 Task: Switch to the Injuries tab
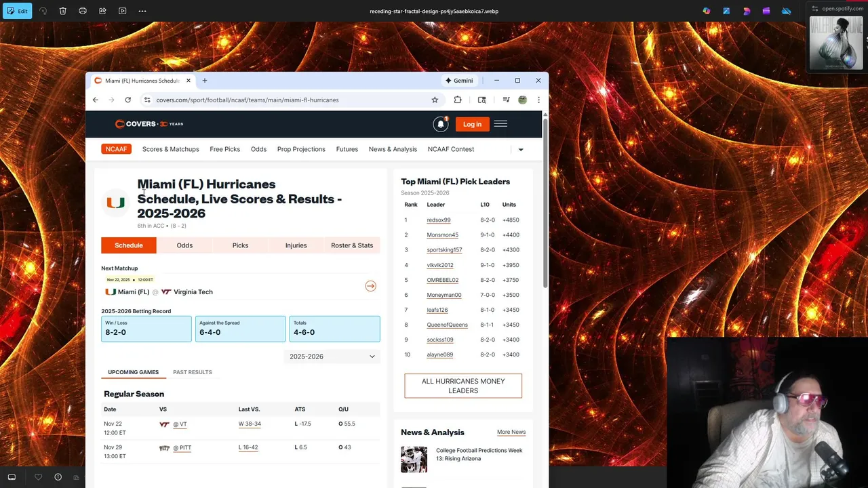(x=296, y=245)
